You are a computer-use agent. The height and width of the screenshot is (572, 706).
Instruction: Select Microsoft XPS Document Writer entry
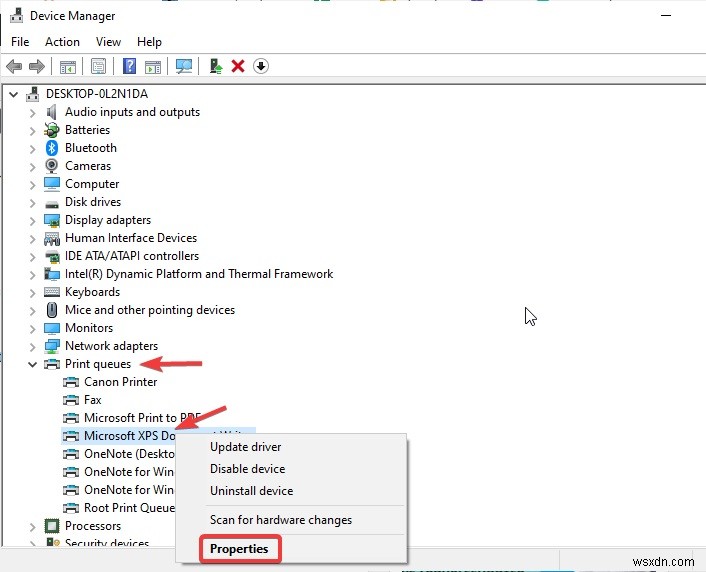click(x=130, y=436)
